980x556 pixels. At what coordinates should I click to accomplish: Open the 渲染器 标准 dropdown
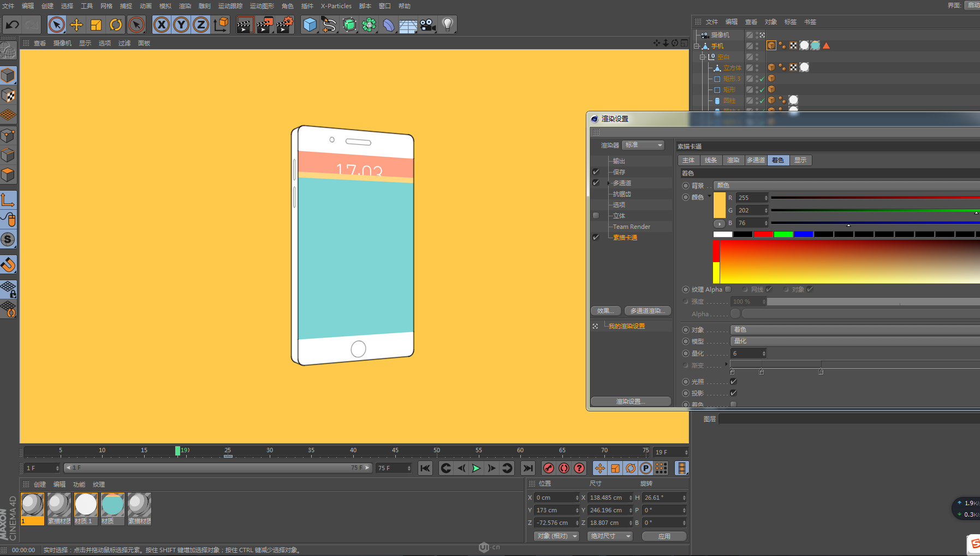tap(643, 145)
